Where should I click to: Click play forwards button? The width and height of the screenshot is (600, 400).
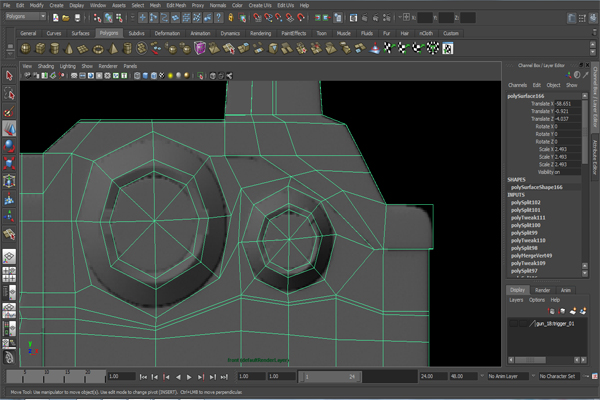189,377
